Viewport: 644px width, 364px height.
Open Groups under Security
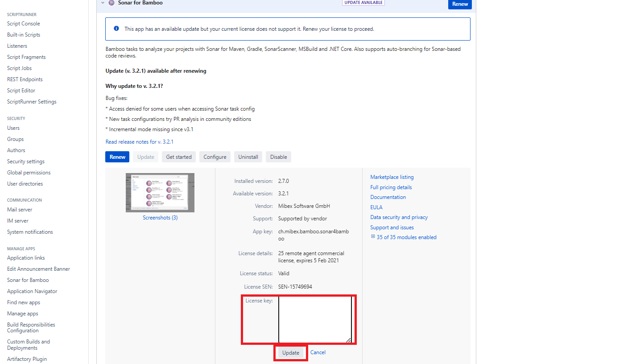click(15, 139)
